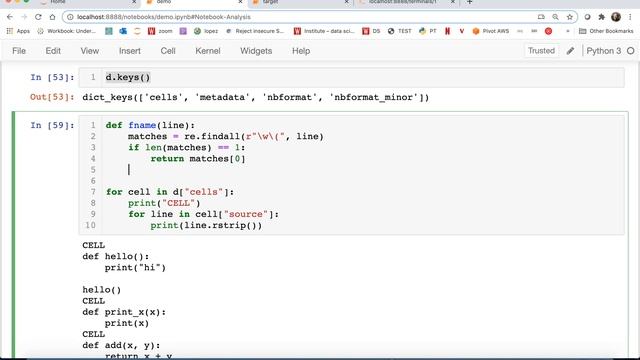The width and height of the screenshot is (640, 360).
Task: Click the Out[53] dict_keys output text
Action: pyautogui.click(x=256, y=97)
